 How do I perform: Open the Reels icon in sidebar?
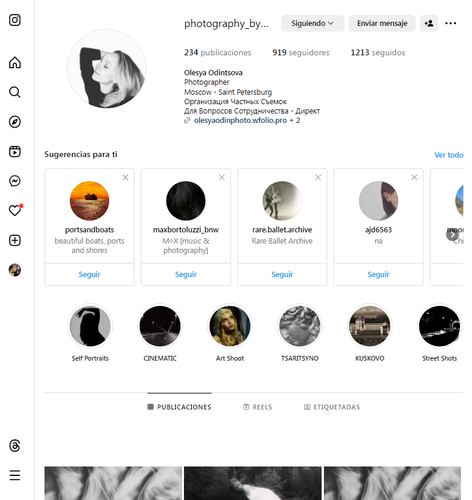pos(15,151)
